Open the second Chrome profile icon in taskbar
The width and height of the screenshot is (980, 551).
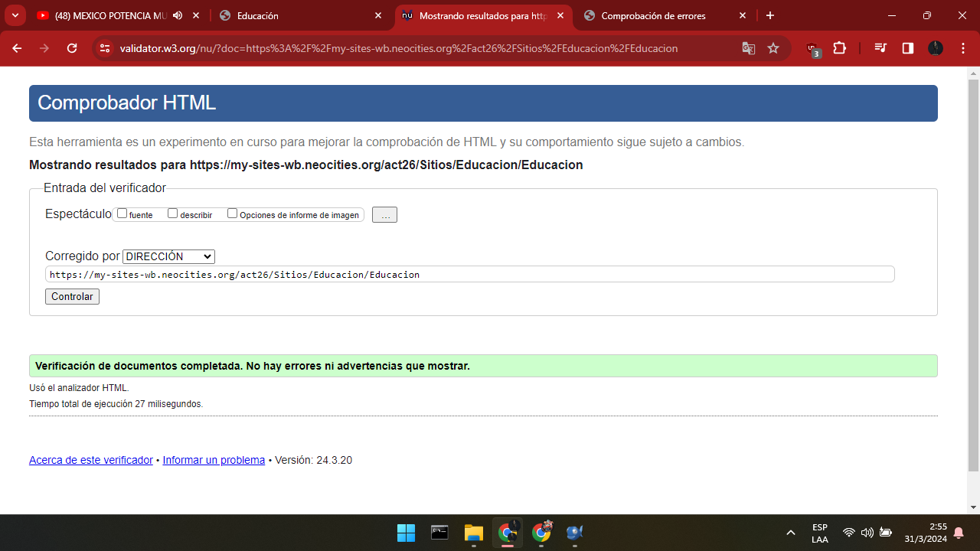(x=541, y=533)
